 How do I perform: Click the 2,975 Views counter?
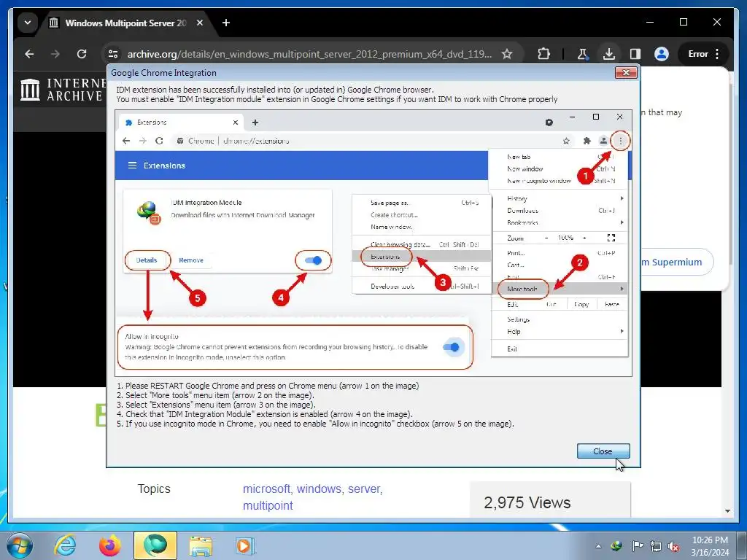click(527, 502)
